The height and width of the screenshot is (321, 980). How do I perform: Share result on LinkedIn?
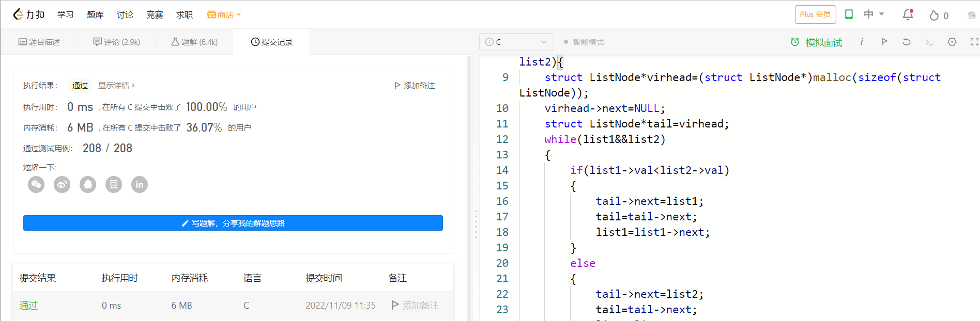(140, 184)
